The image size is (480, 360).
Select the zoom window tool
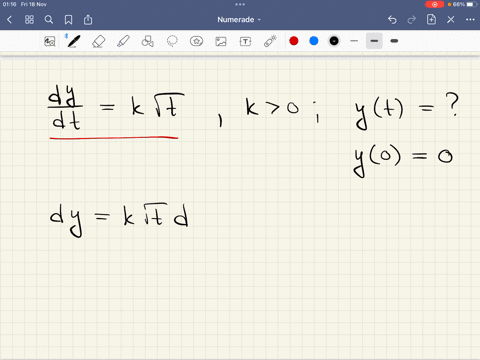point(50,41)
